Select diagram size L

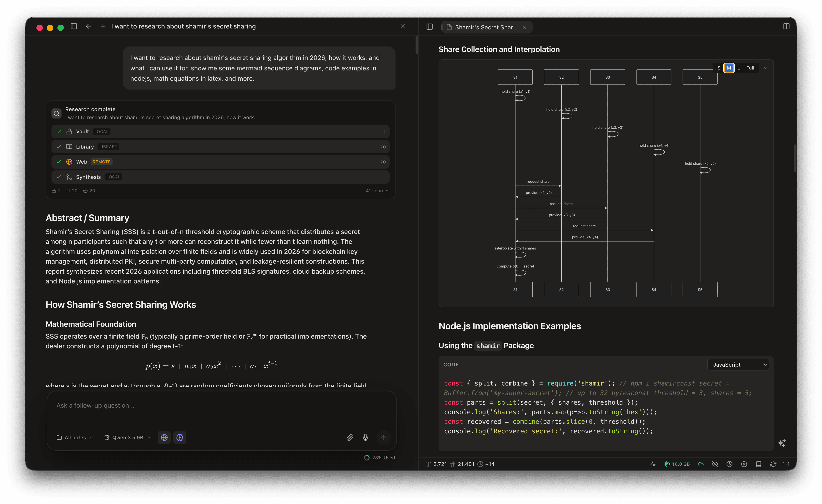pyautogui.click(x=738, y=68)
